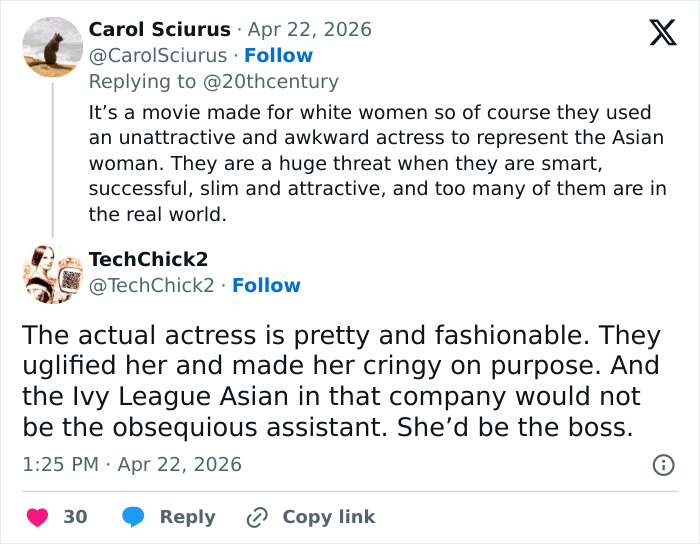This screenshot has height=544, width=700.
Task: Open the Carol Sciurus display name
Action: (160, 29)
